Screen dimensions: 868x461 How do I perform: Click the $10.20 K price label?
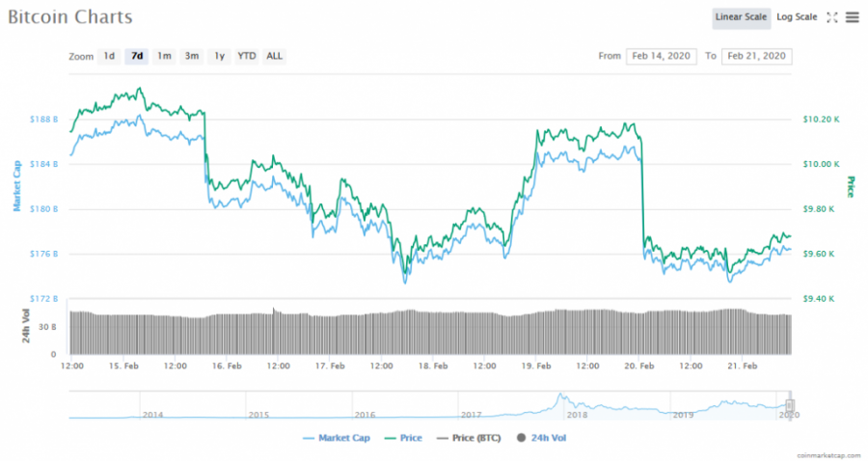(821, 119)
